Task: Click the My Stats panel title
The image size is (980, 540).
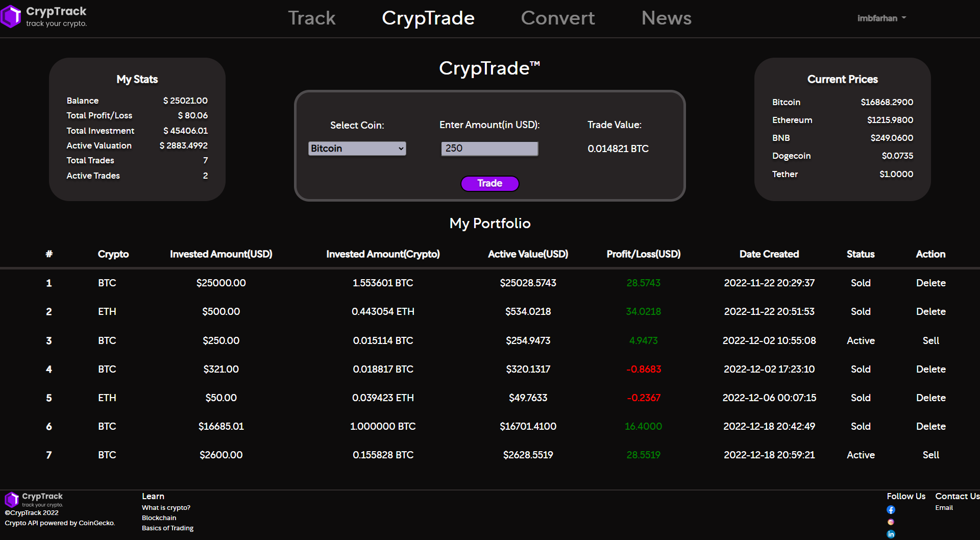Action: pyautogui.click(x=137, y=79)
